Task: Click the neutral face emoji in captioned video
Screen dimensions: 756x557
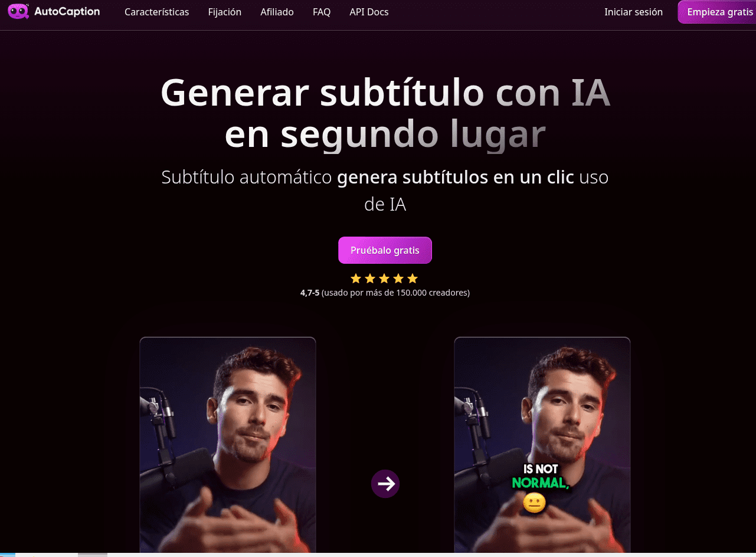Action: pyautogui.click(x=534, y=503)
